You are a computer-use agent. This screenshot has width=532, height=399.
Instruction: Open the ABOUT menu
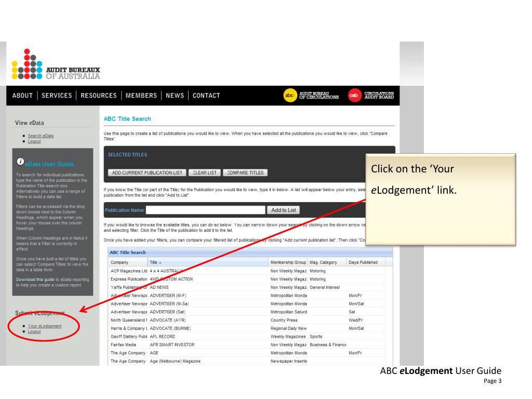pyautogui.click(x=22, y=96)
